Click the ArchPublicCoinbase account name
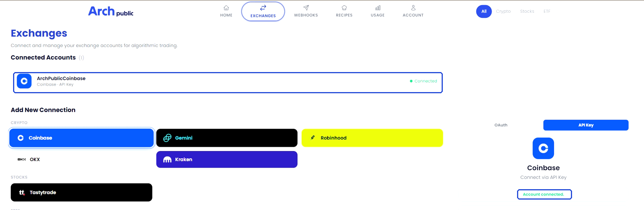Viewport: 644px width, 210px height. 61,78
